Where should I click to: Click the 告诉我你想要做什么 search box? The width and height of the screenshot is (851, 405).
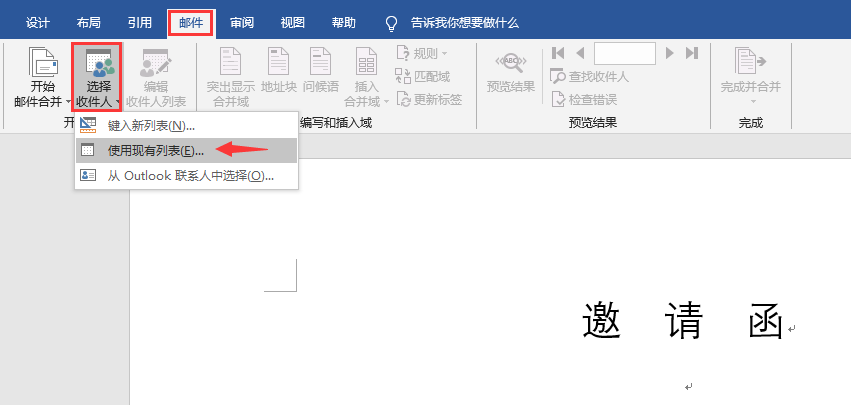click(465, 23)
